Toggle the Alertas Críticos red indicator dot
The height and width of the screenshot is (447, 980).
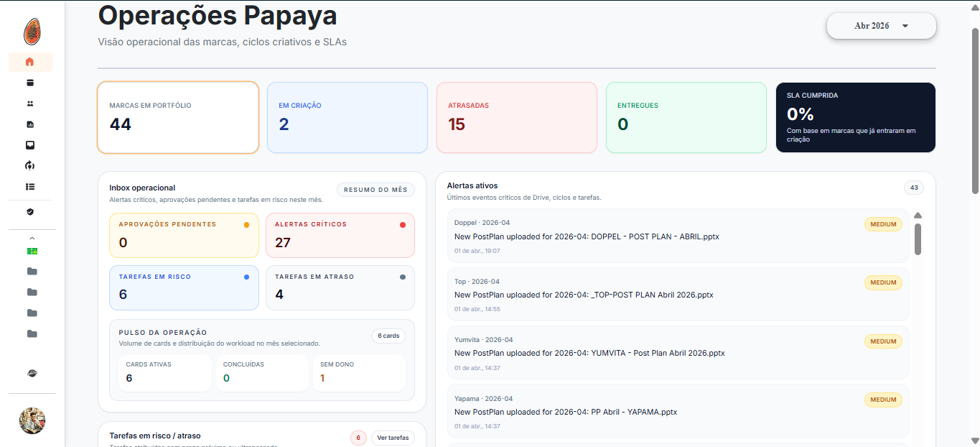(x=402, y=223)
